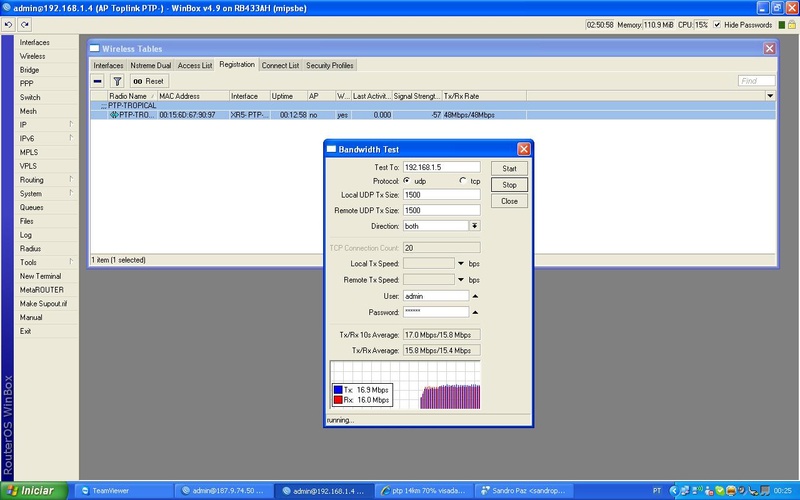Image resolution: width=800 pixels, height=500 pixels.
Task: Expand the Local Tx Speed field arrow
Action: tap(461, 264)
